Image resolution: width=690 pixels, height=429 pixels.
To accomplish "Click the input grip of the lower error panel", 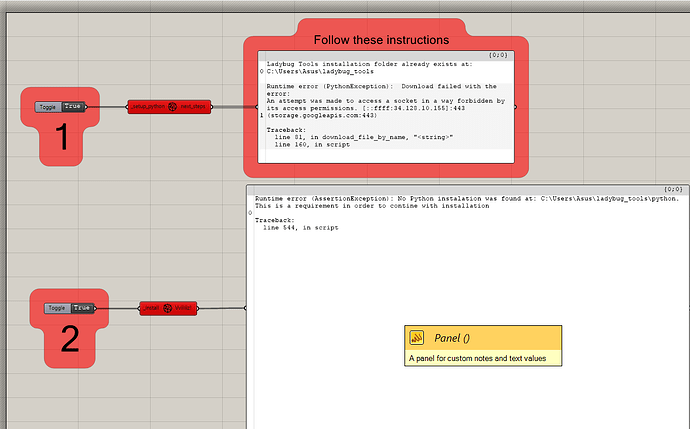I will pos(247,309).
